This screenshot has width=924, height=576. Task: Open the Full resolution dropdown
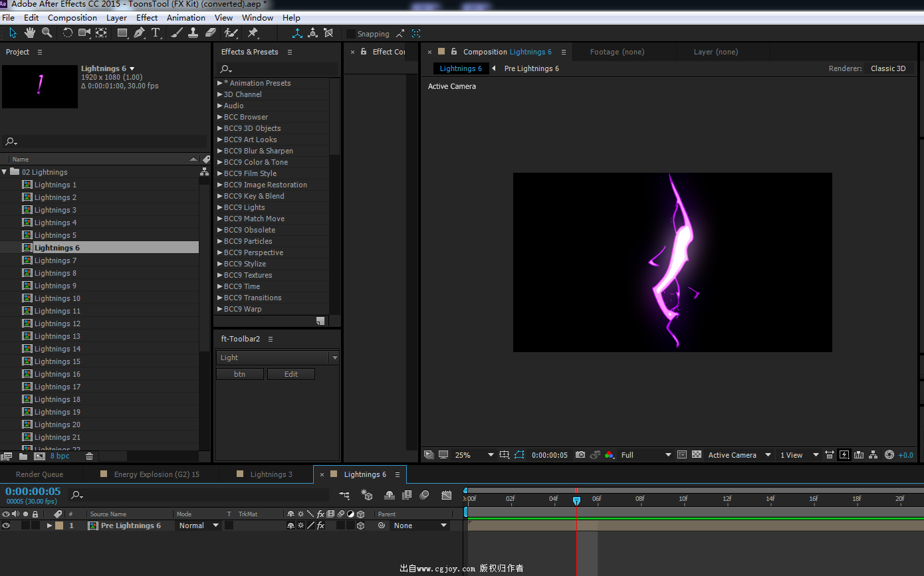(x=646, y=455)
